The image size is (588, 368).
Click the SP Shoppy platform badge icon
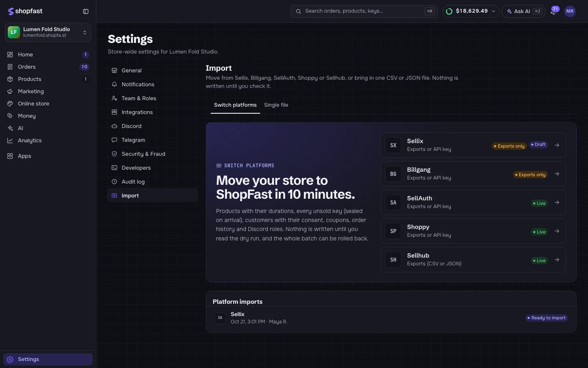click(393, 231)
